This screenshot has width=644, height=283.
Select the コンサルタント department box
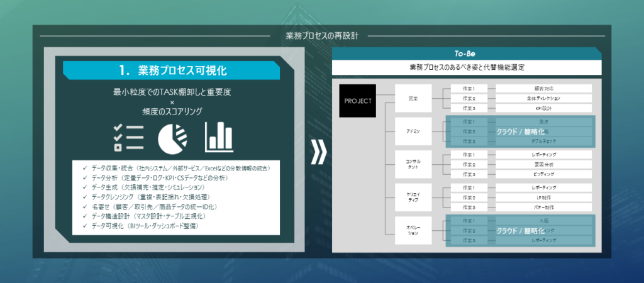click(x=413, y=165)
